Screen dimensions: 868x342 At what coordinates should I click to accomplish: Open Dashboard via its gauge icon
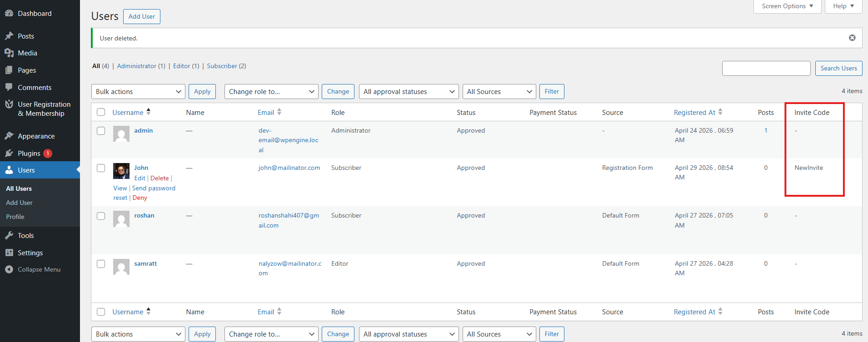pos(9,14)
